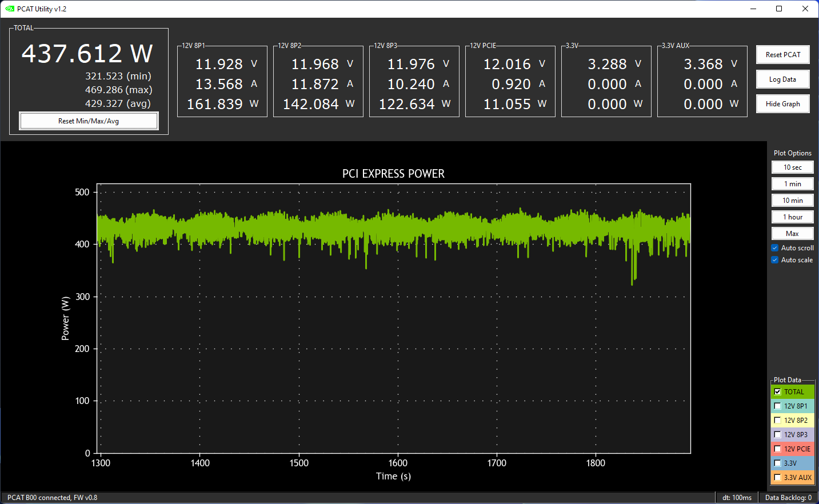This screenshot has width=819, height=504.
Task: Show the 12V PCIE plot line
Action: tap(777, 449)
